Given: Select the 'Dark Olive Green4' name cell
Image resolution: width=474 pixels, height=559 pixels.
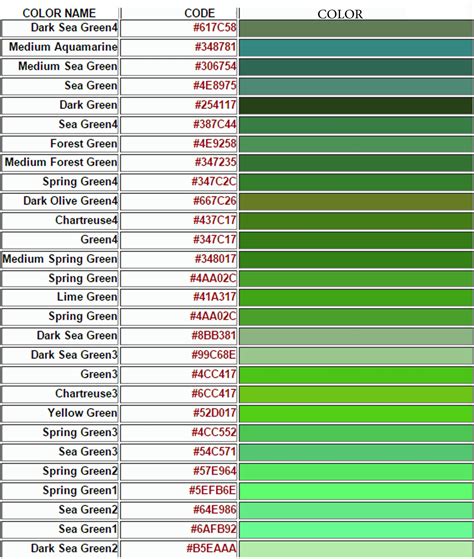Looking at the screenshot, I should click(x=60, y=202).
